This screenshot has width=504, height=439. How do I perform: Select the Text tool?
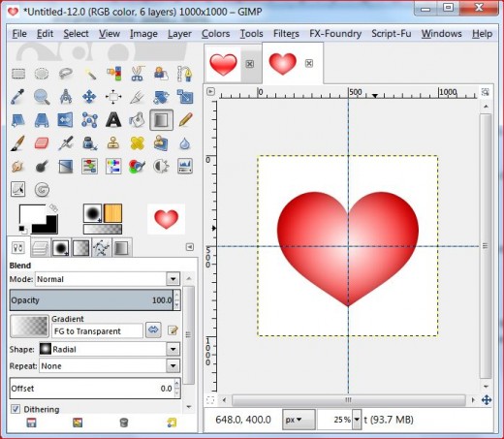[113, 120]
